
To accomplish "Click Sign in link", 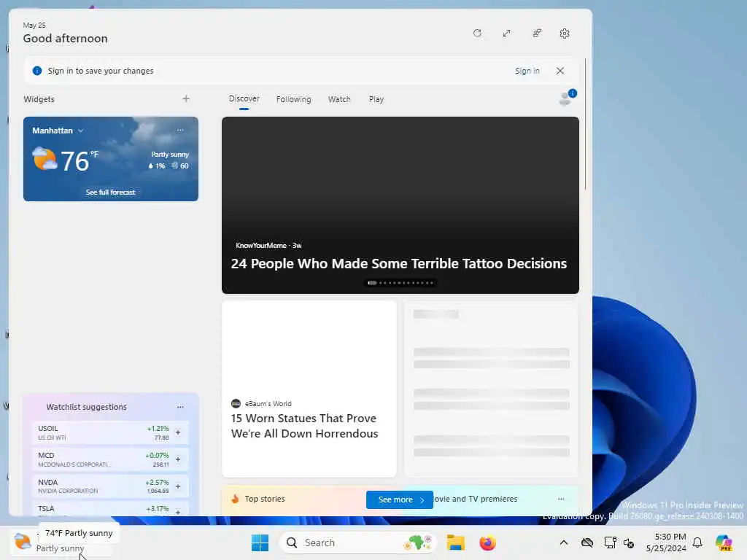I will 527,71.
